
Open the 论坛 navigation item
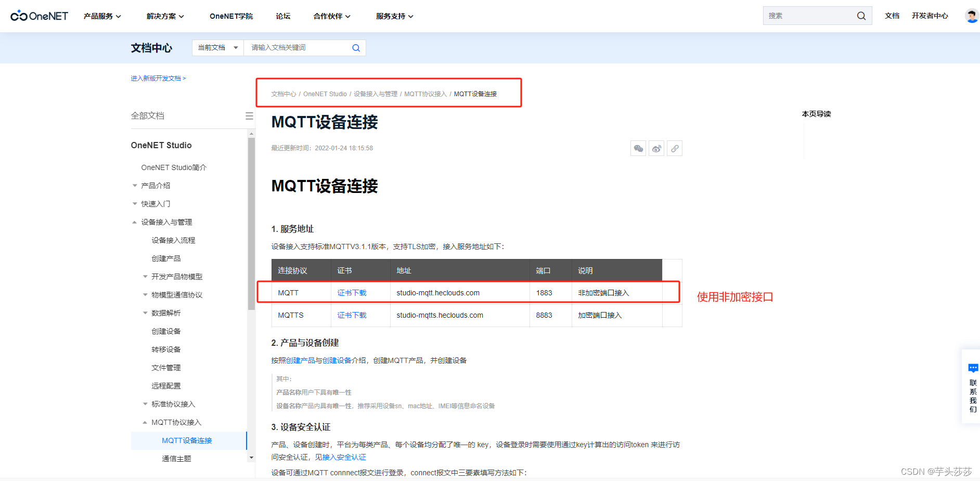[283, 16]
